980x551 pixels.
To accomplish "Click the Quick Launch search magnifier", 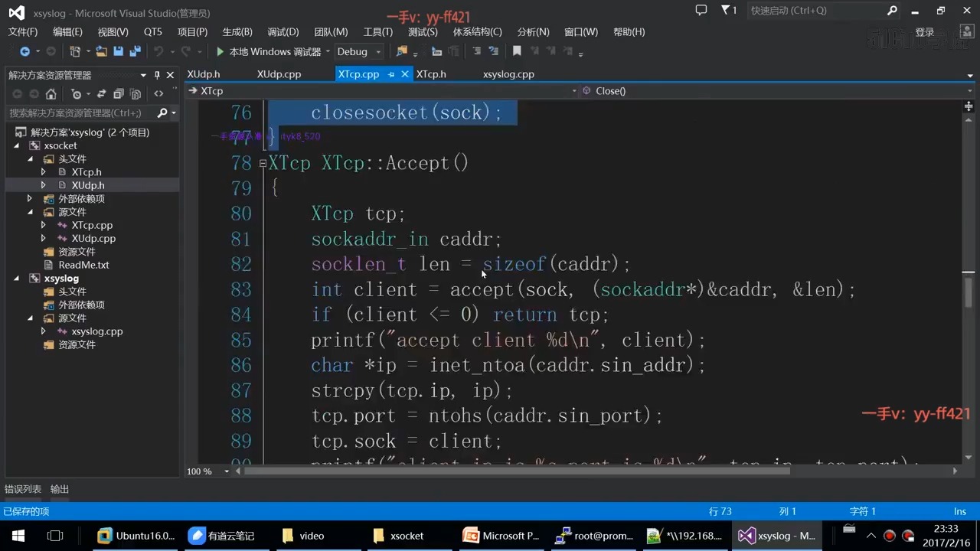I will coord(892,11).
